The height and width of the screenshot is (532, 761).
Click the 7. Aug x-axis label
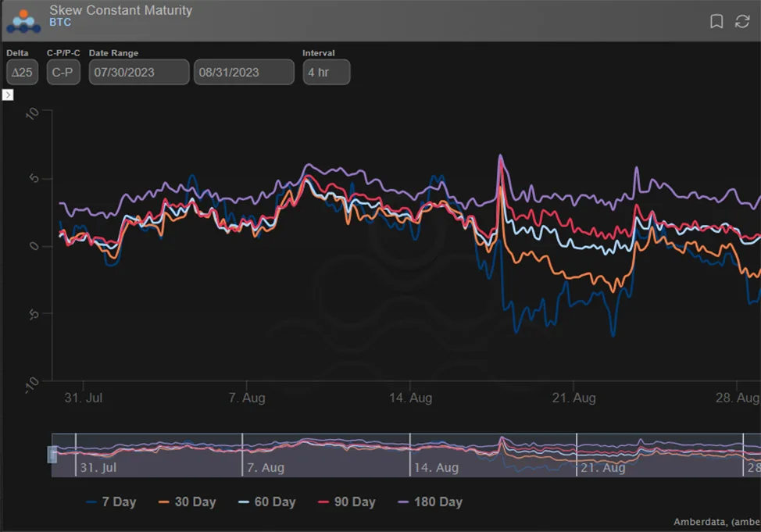coord(247,398)
